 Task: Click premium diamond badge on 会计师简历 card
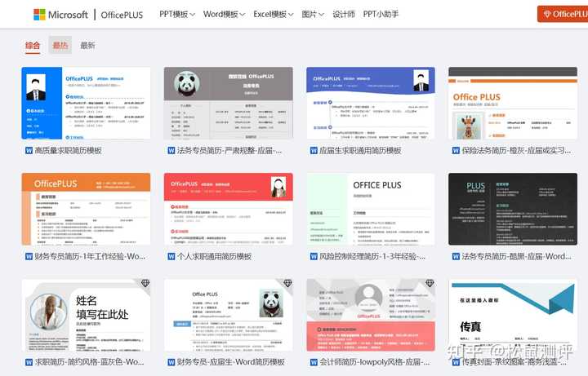[x=430, y=283]
